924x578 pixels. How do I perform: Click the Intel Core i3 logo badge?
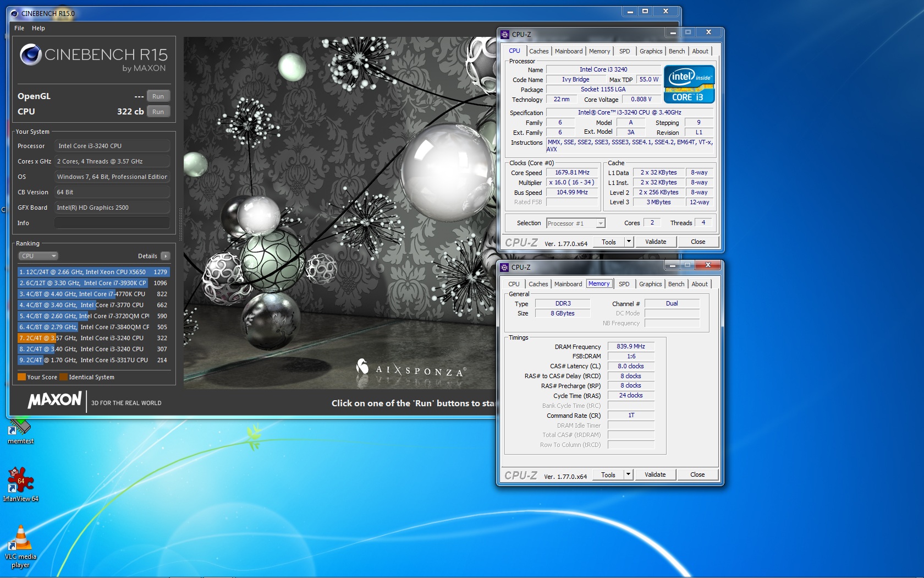689,84
